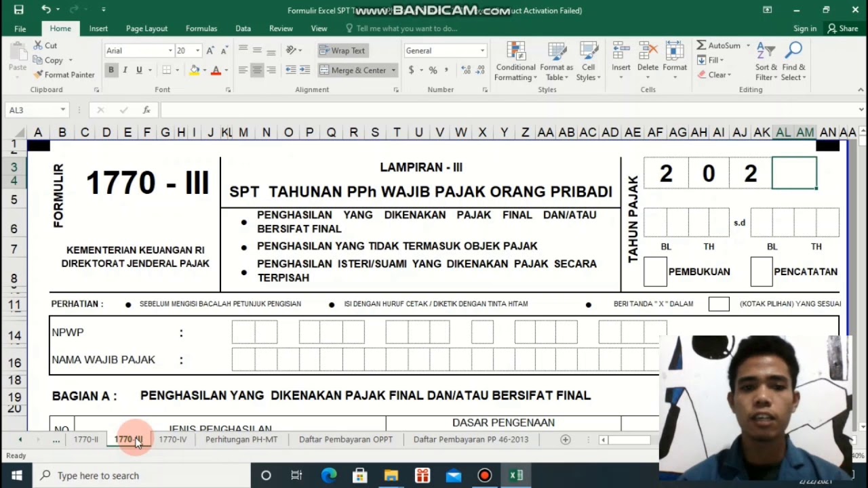Screen dimensions: 868x488
Task: Toggle Merge & Center
Action: 353,70
